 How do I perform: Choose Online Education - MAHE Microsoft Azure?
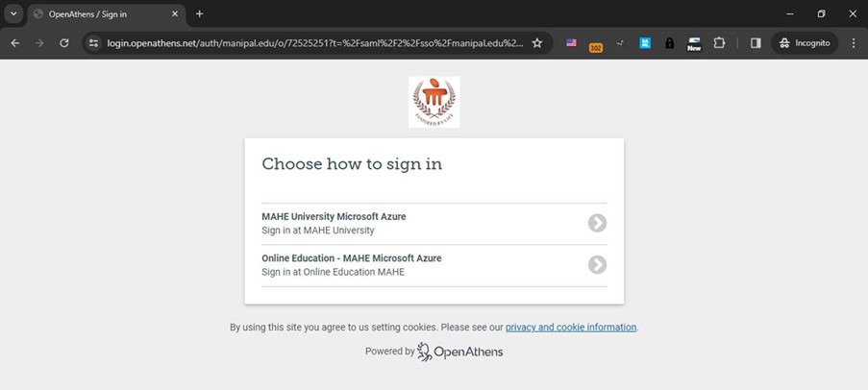point(434,265)
